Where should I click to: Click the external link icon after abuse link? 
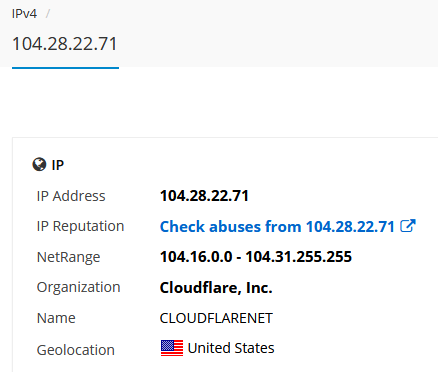tap(408, 226)
